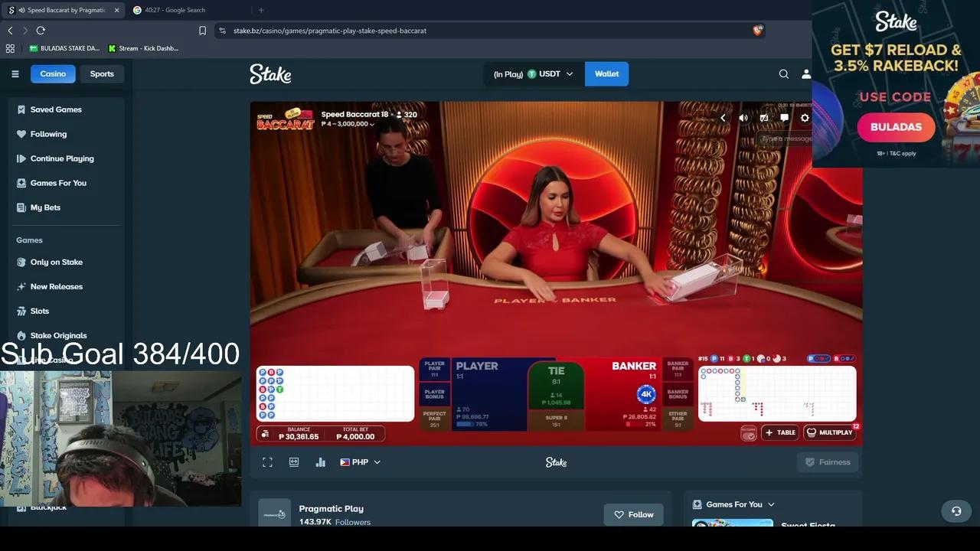Switch to the Sports tab
Viewport: 980px width, 551px height.
pyautogui.click(x=102, y=74)
